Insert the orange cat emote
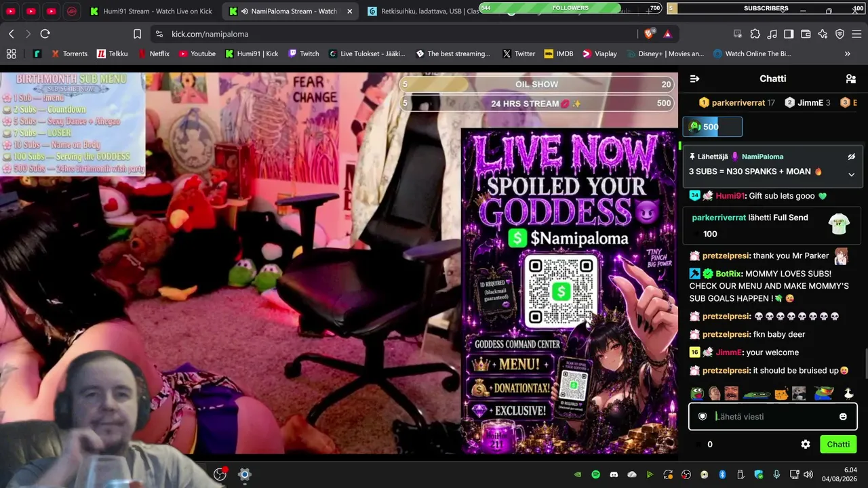868x488 pixels. [782, 393]
